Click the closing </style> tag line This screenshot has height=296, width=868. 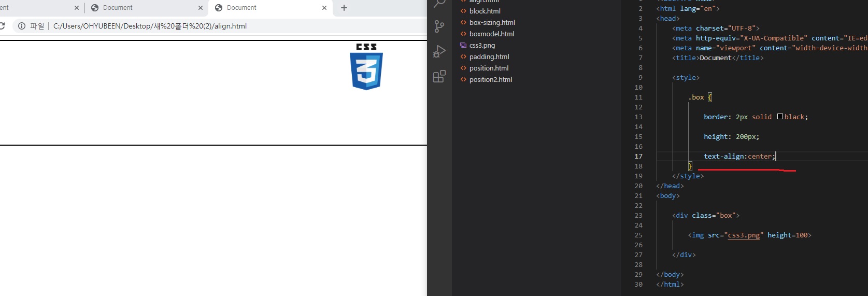click(x=688, y=176)
